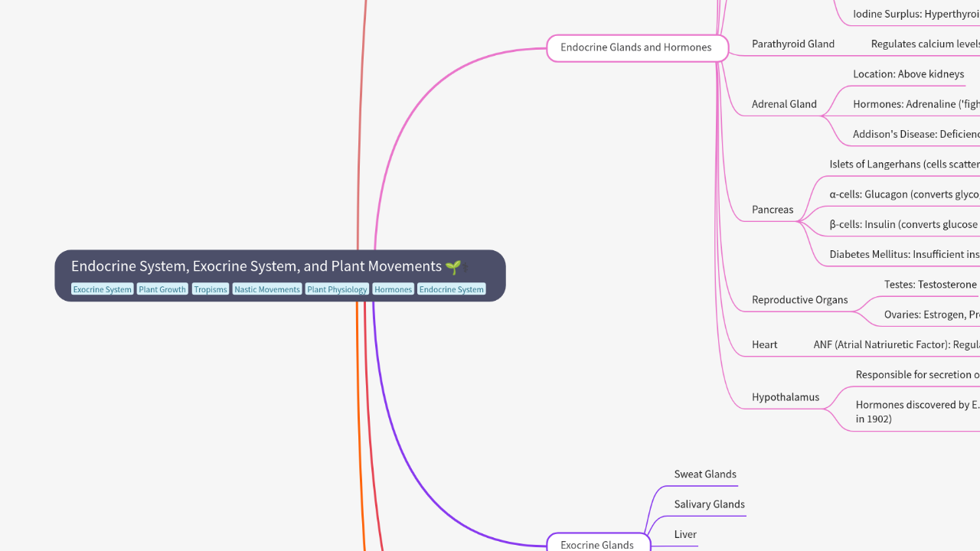Click the β-cells Insulin leaf
The height and width of the screenshot is (551, 980).
[x=904, y=224]
